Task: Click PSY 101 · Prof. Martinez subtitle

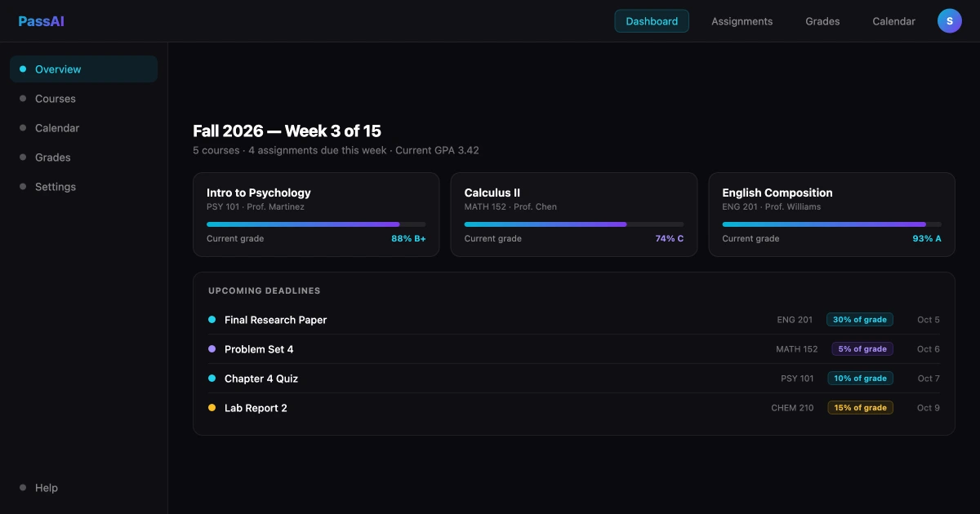Action: point(256,207)
